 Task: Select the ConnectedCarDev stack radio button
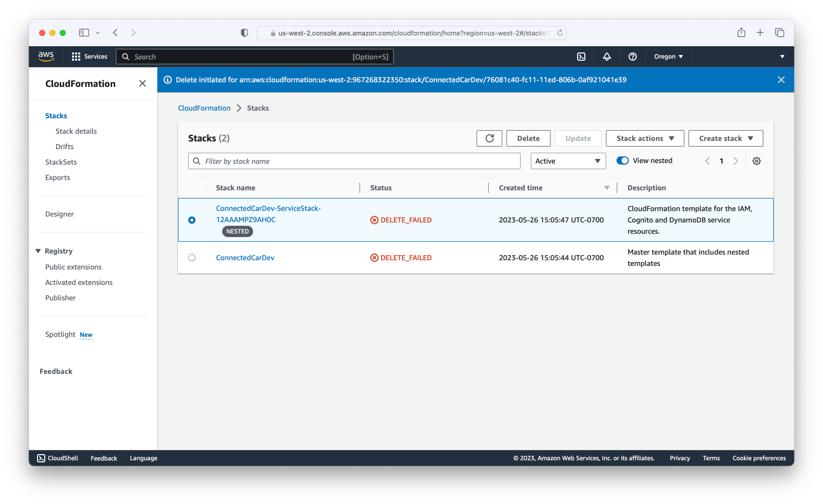point(192,258)
